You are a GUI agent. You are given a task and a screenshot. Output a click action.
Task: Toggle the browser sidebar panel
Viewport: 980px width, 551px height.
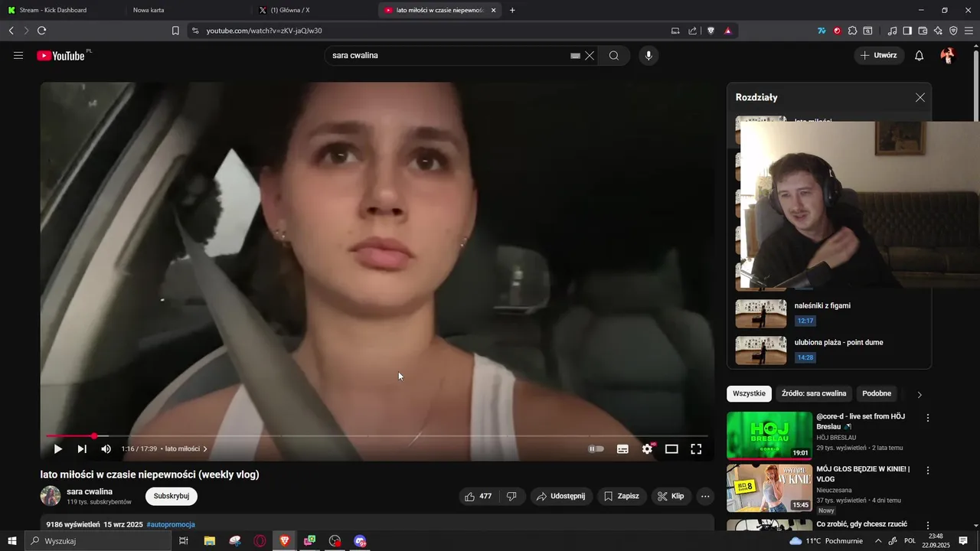coord(907,31)
